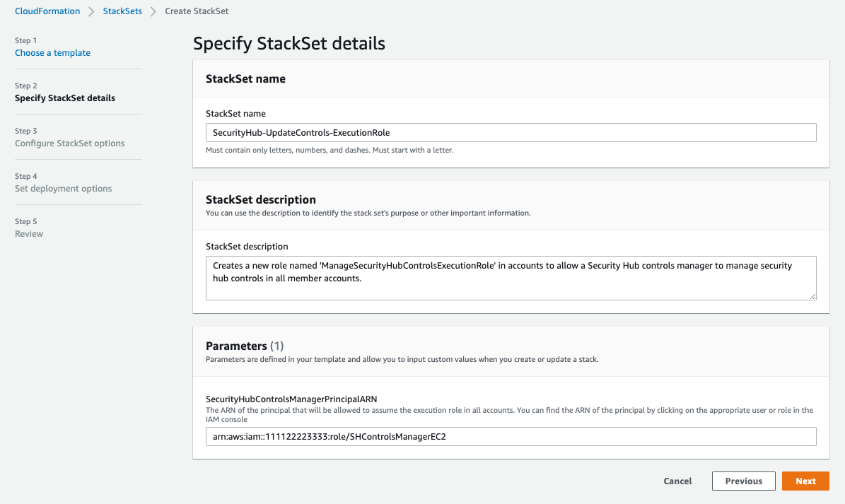Click the StackSet name section header
The image size is (845, 504).
coord(245,79)
